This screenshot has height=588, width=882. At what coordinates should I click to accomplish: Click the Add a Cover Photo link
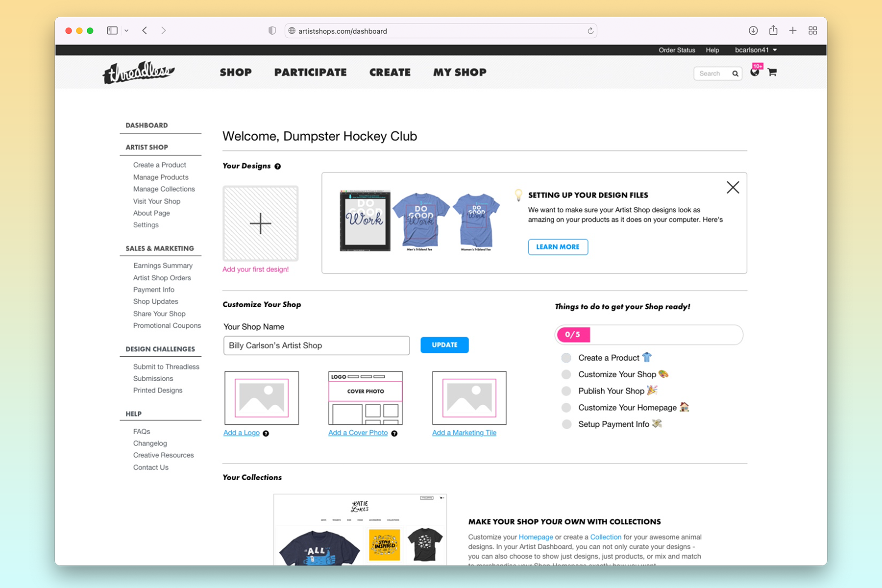click(x=358, y=433)
